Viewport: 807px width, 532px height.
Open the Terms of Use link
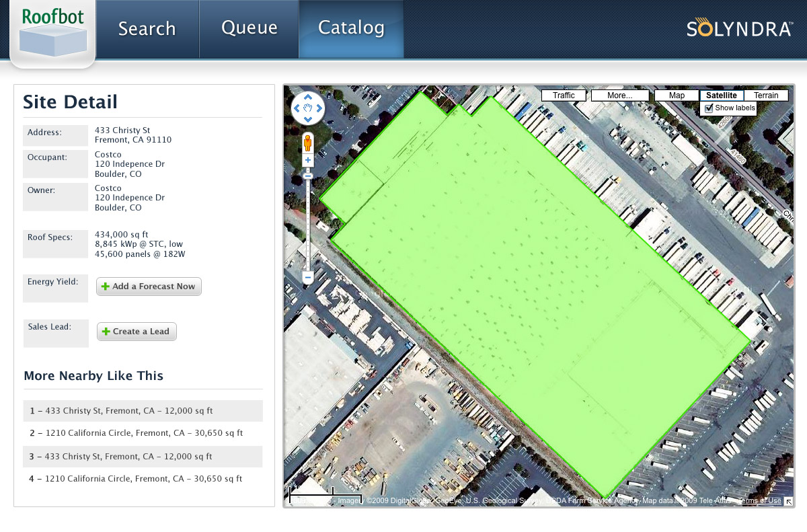pos(760,500)
